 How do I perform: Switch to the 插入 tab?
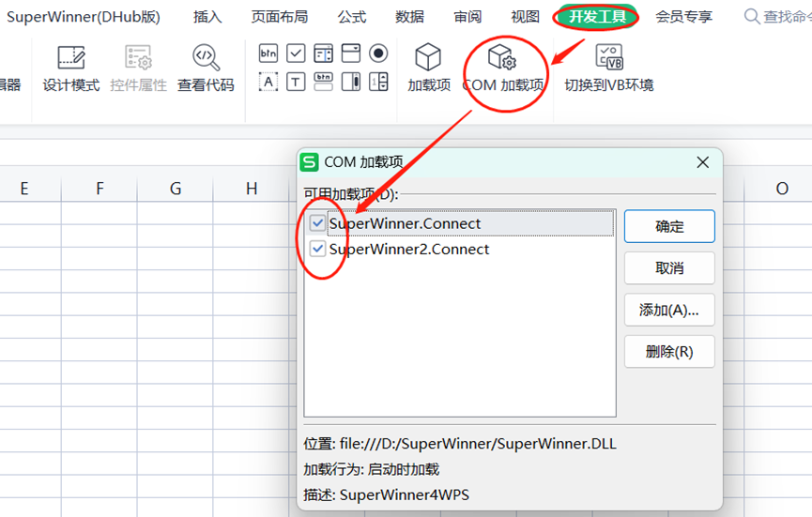pos(207,17)
